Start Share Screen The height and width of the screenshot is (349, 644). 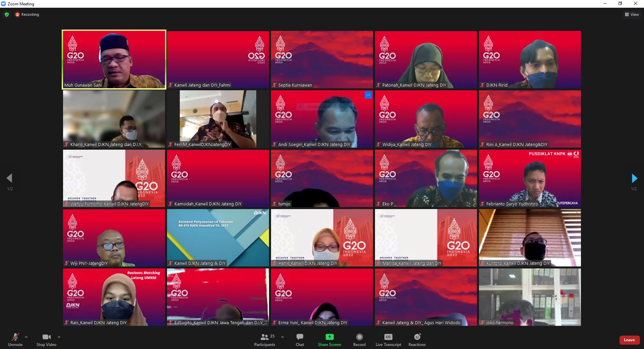[x=329, y=339]
